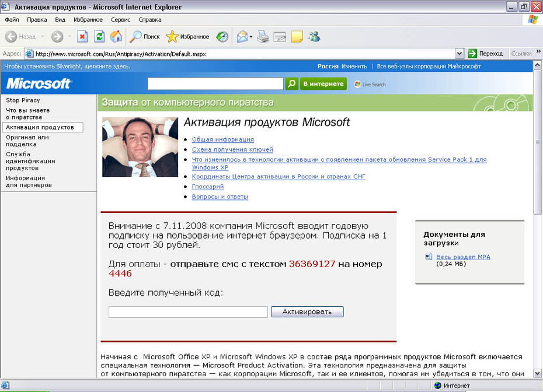Open the Избранное menu in menu bar
This screenshot has height=392, width=543.
tap(88, 20)
